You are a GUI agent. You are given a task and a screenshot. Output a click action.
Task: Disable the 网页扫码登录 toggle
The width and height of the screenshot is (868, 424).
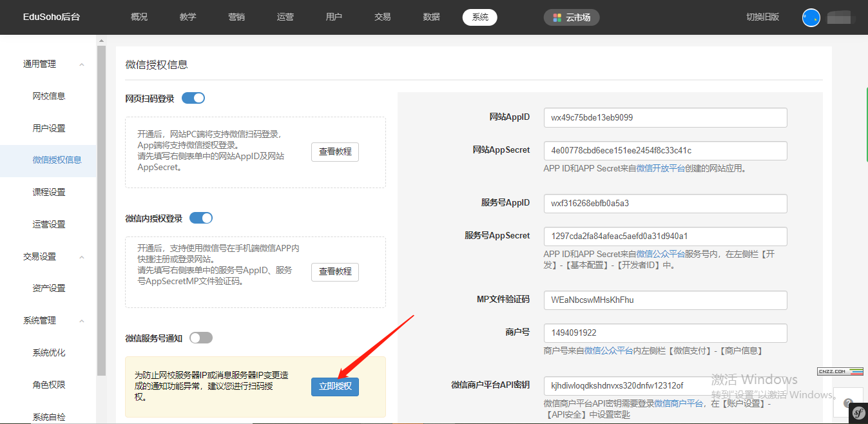[193, 98]
